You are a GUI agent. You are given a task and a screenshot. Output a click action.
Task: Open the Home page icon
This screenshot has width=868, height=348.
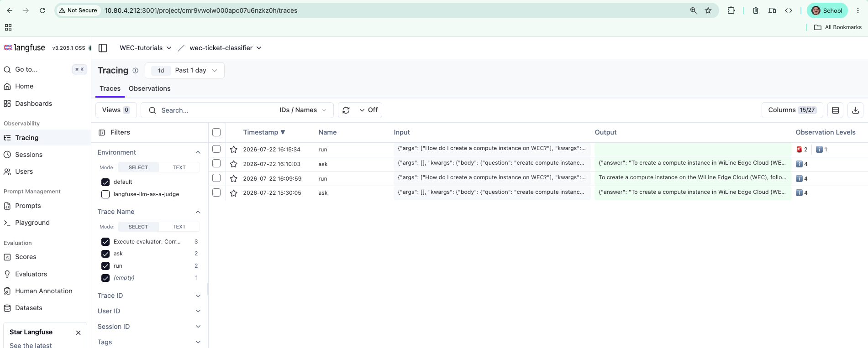(7, 86)
